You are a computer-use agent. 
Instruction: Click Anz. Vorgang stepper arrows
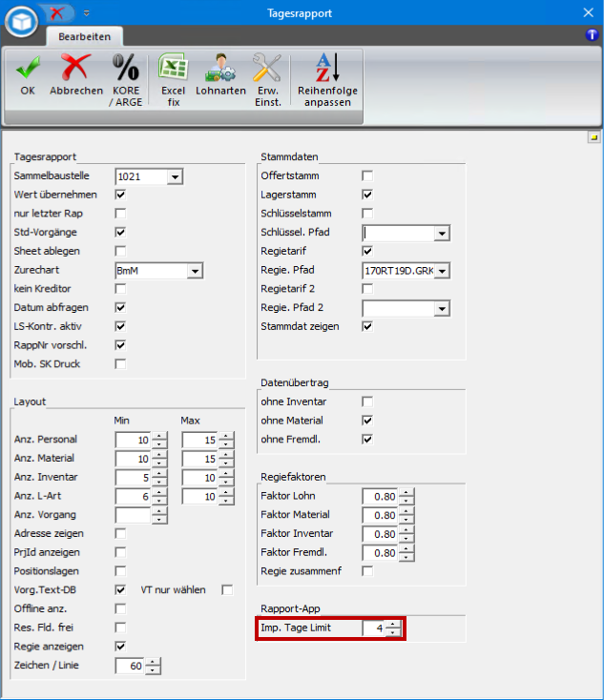[x=159, y=515]
